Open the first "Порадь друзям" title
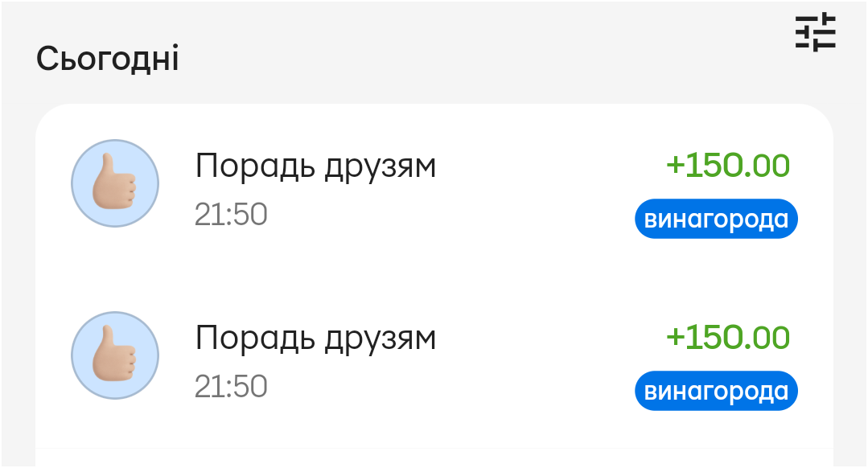This screenshot has width=868, height=468. point(315,167)
